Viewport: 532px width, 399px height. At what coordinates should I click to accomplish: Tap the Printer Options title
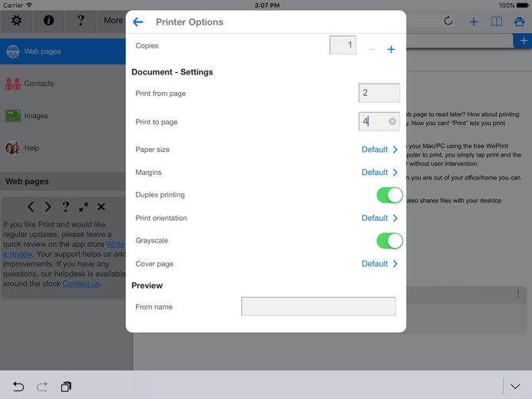pos(190,22)
